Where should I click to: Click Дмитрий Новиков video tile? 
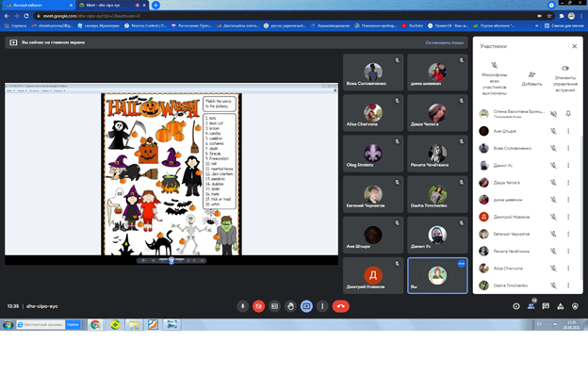(x=373, y=275)
